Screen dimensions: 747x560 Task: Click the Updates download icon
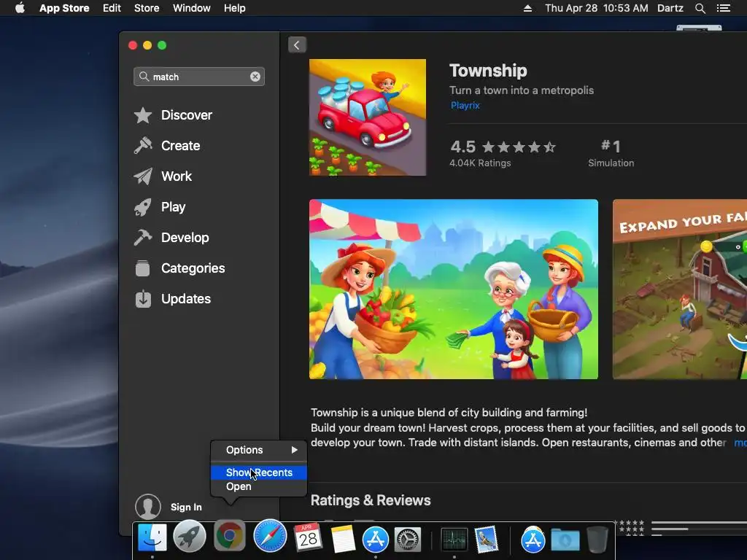pos(143,299)
